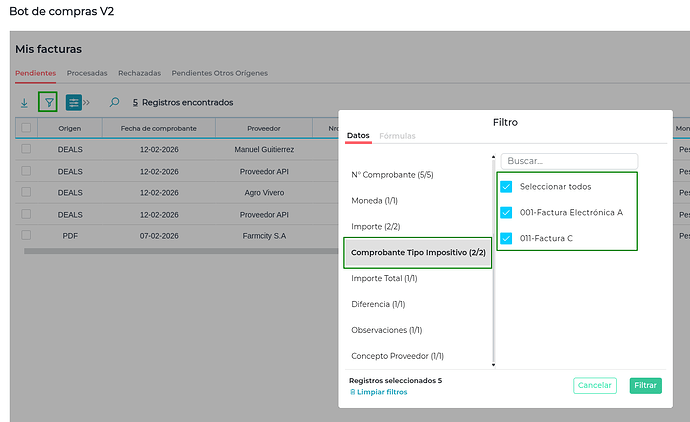Click the double chevron next to settings icon
Image resolution: width=690 pixels, height=422 pixels.
[88, 102]
